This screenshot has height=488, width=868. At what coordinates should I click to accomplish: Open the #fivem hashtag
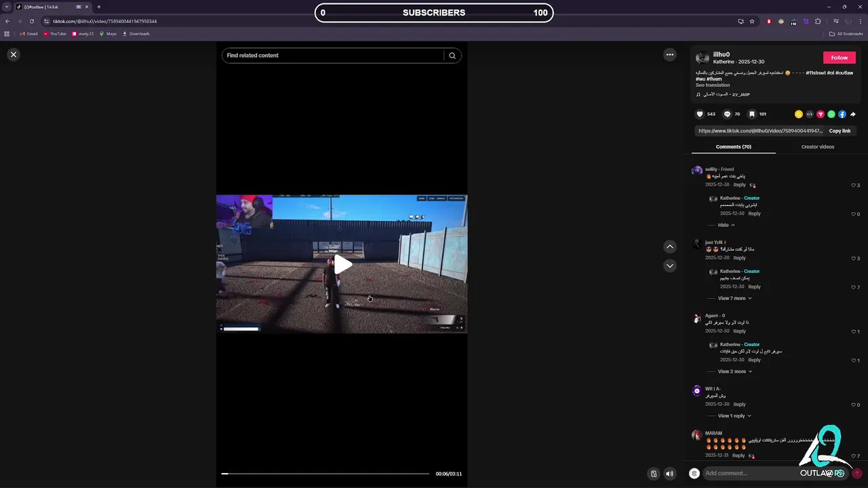click(714, 79)
